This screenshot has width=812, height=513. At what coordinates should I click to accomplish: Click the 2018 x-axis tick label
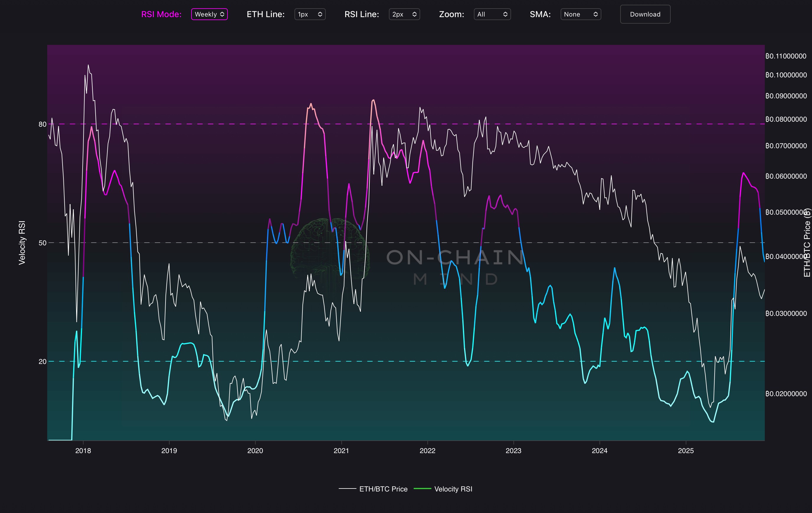click(x=83, y=451)
